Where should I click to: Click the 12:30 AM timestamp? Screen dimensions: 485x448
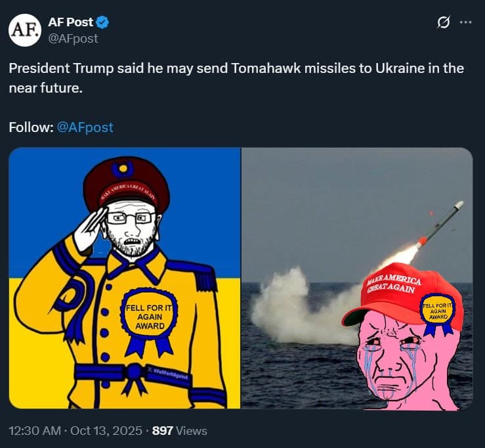tap(35, 431)
